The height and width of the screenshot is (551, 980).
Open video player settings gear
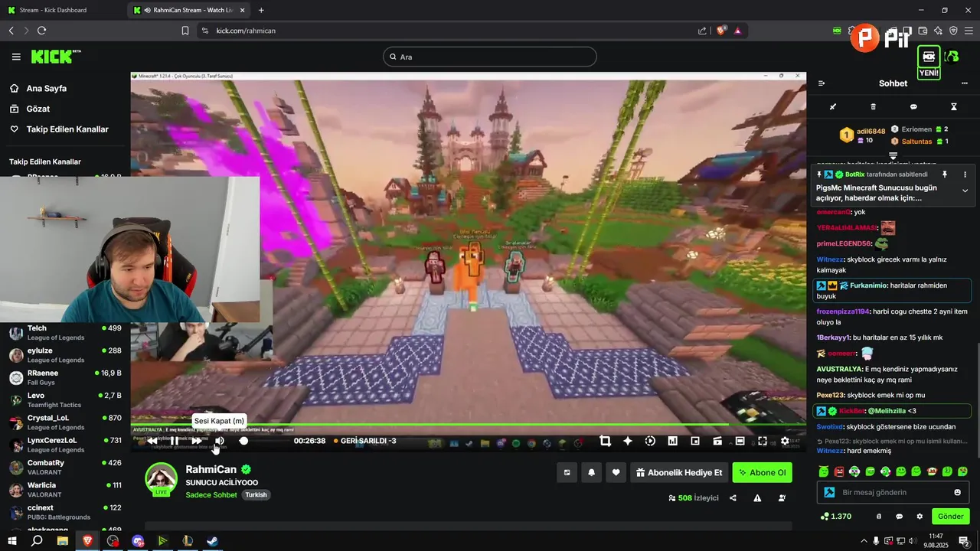click(785, 441)
